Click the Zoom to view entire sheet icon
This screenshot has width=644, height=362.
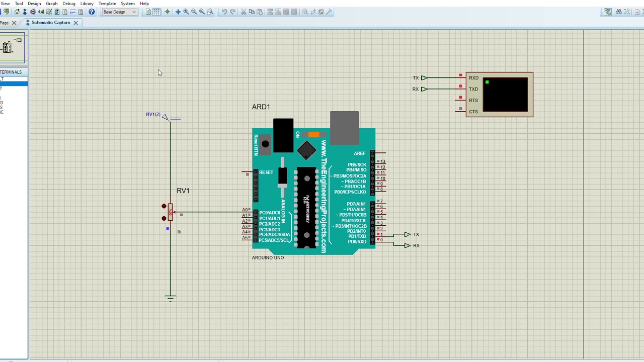[202, 12]
